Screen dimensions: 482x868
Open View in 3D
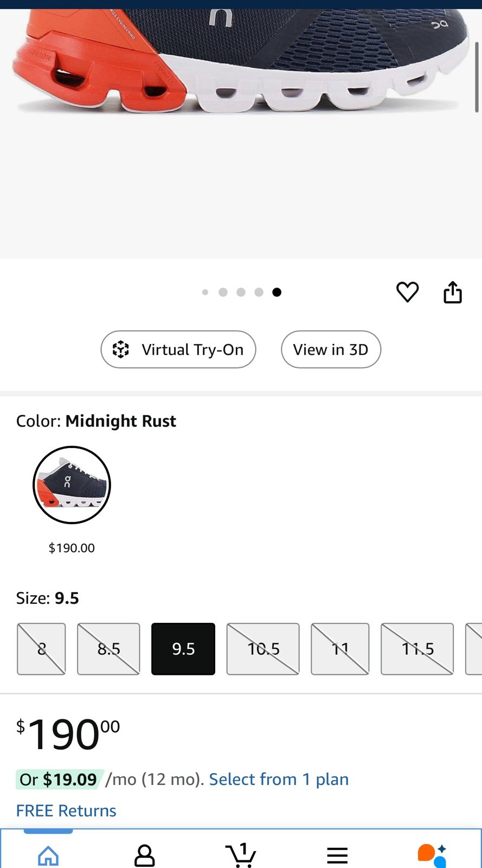point(331,349)
